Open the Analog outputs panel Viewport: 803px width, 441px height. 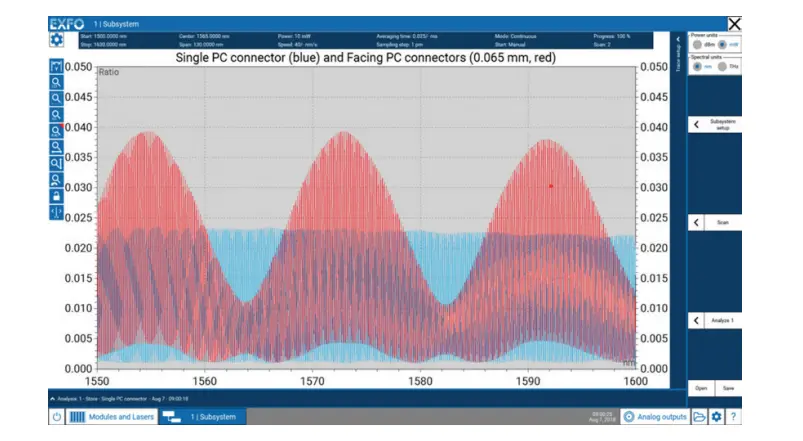654,416
